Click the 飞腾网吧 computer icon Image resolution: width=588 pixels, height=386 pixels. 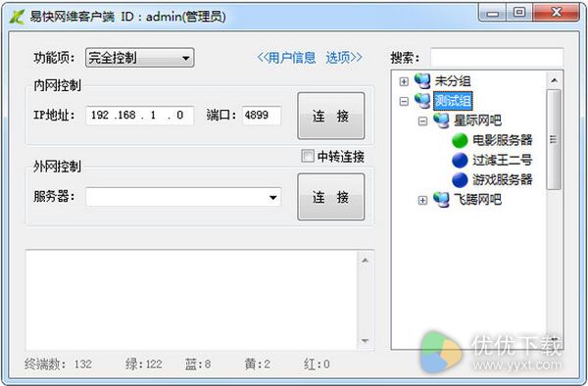pyautogui.click(x=441, y=200)
